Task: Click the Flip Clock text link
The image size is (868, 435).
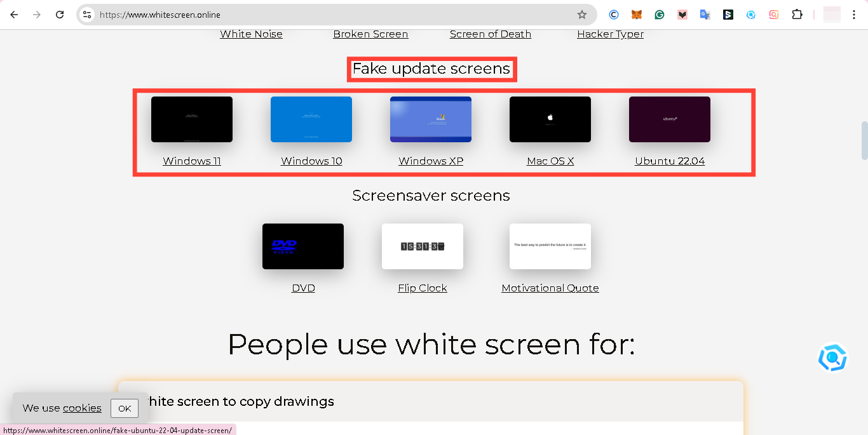Action: click(423, 288)
